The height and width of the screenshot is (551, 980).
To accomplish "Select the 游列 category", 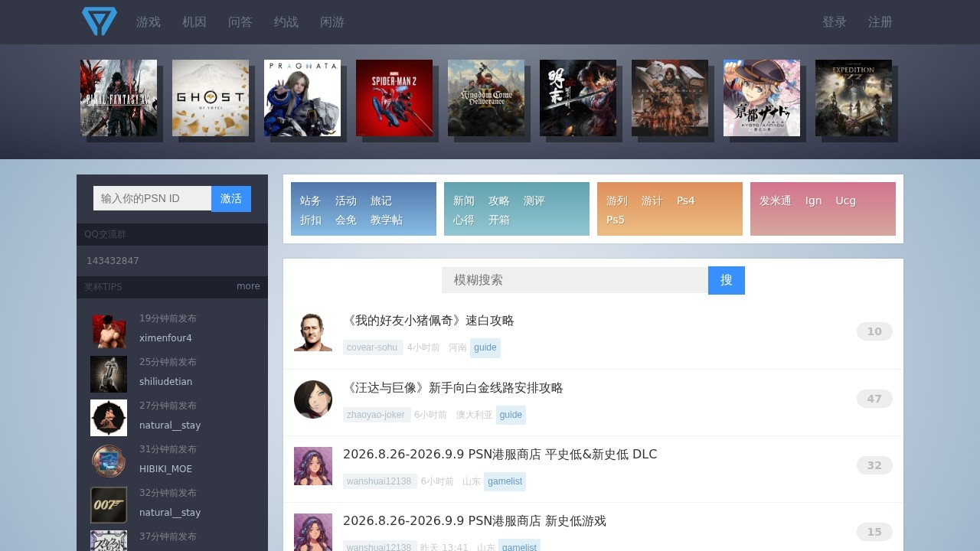I will 617,201.
